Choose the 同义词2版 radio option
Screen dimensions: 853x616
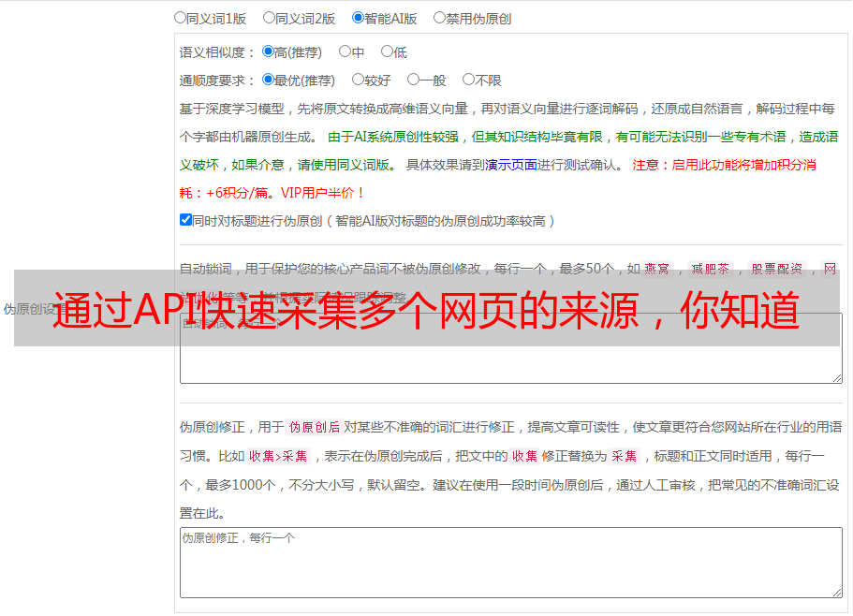click(x=270, y=17)
